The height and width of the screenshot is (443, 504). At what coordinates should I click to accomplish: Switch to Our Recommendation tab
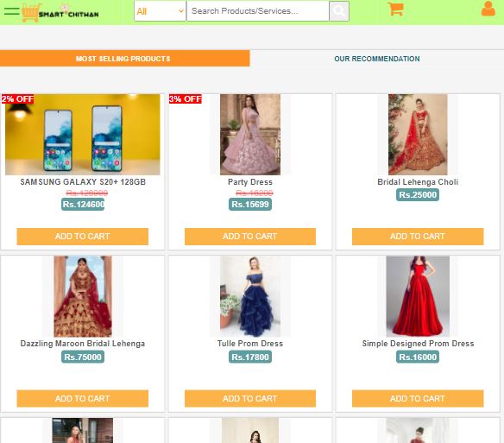[377, 59]
